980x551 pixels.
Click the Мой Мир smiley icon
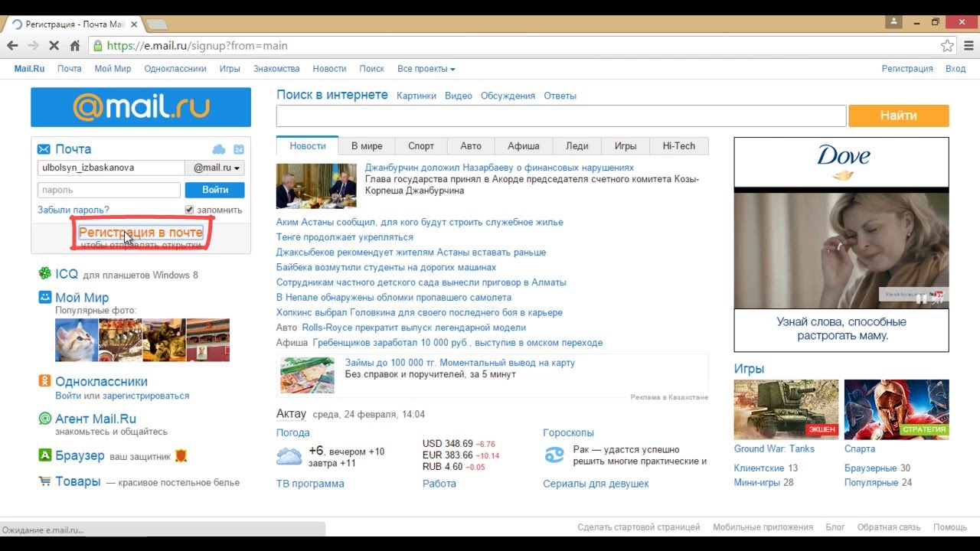tap(45, 297)
